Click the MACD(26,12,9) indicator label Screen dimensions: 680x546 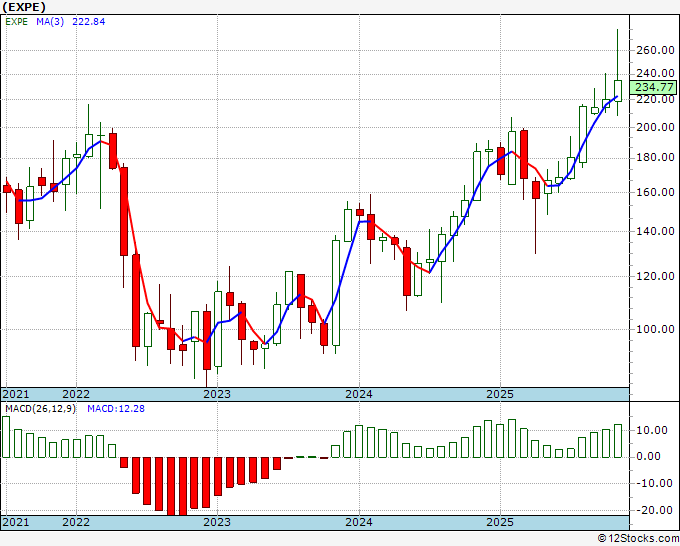(40, 409)
